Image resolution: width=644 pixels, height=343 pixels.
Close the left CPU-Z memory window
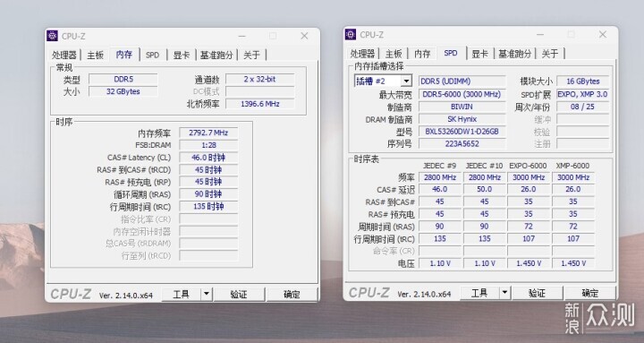pyautogui.click(x=304, y=36)
